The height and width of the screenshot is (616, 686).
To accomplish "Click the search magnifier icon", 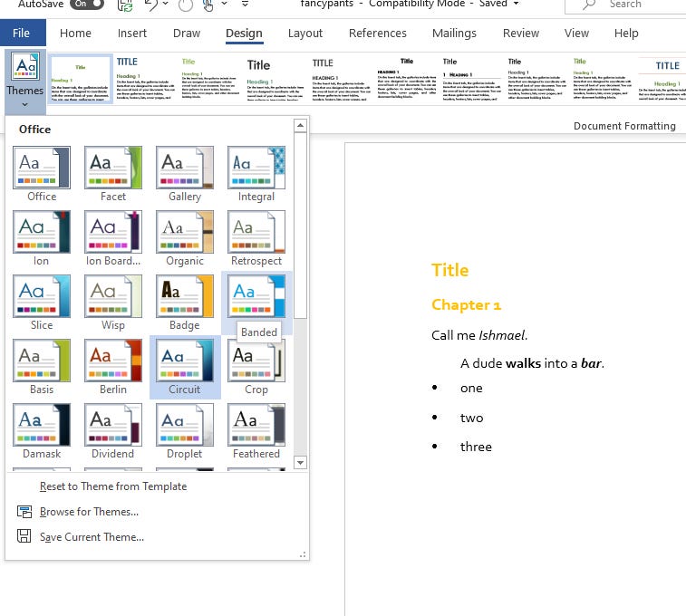I will pos(589,5).
